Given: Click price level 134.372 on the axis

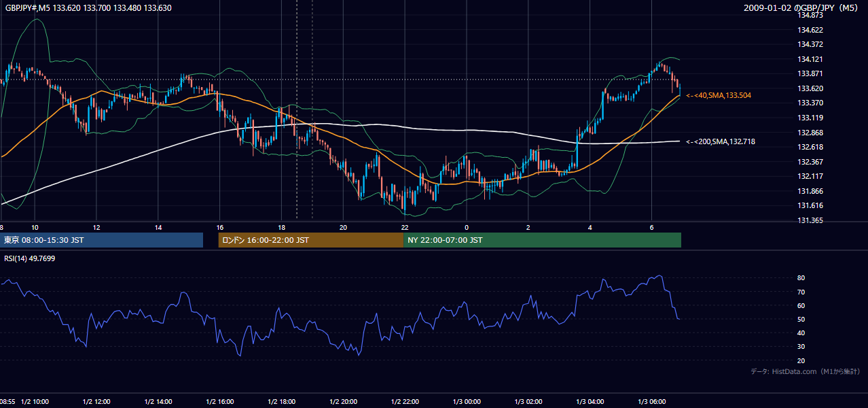Looking at the screenshot, I should pos(810,44).
